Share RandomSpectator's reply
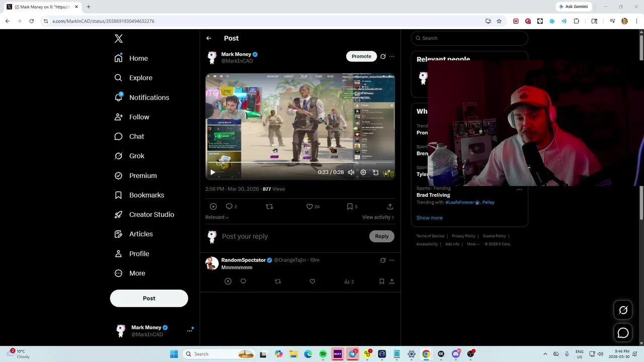 point(392,282)
